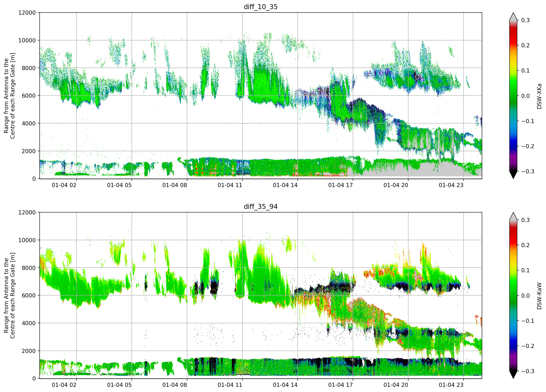Click the 0.1 tick on DSW-KaW colorbar
Image resolution: width=546 pixels, height=392 pixels.
(x=526, y=270)
